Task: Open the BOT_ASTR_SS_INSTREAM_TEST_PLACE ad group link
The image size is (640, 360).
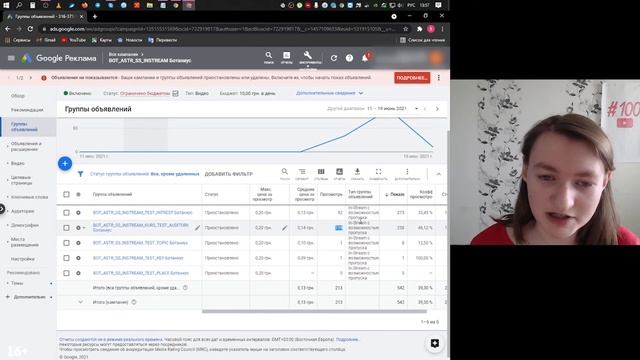Action: click(x=140, y=273)
